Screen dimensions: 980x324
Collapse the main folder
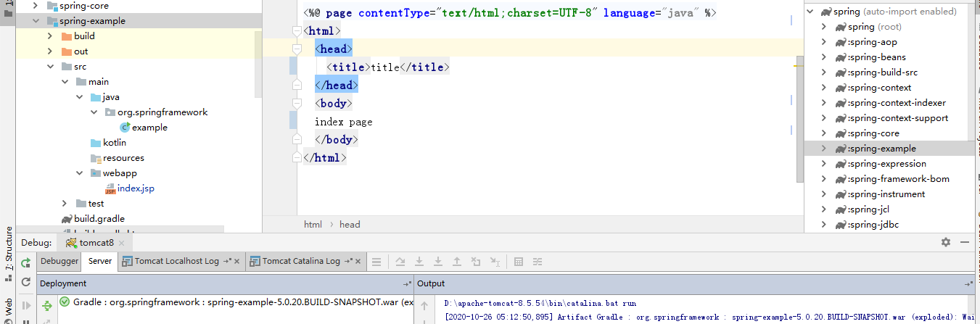[x=65, y=82]
